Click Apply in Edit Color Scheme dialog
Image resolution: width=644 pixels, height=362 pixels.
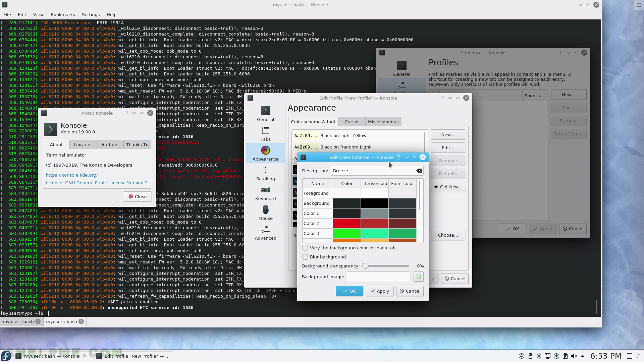coord(379,291)
